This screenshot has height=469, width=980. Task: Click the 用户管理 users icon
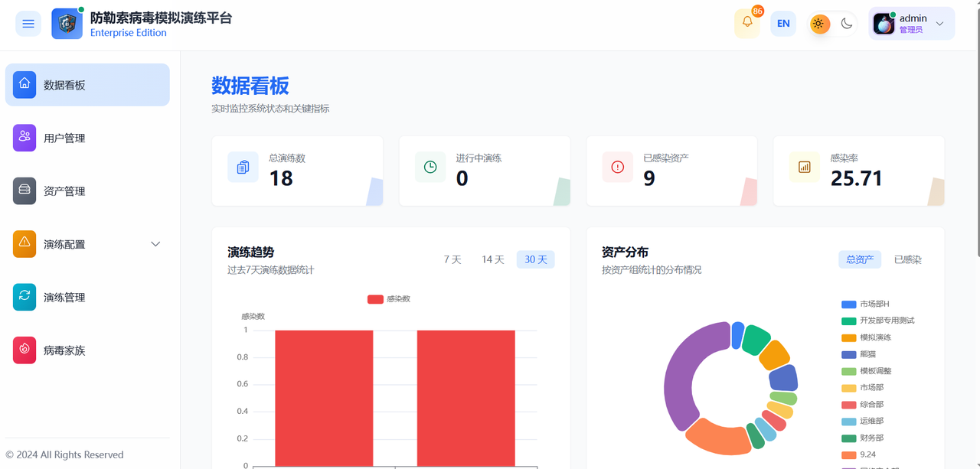pos(24,138)
